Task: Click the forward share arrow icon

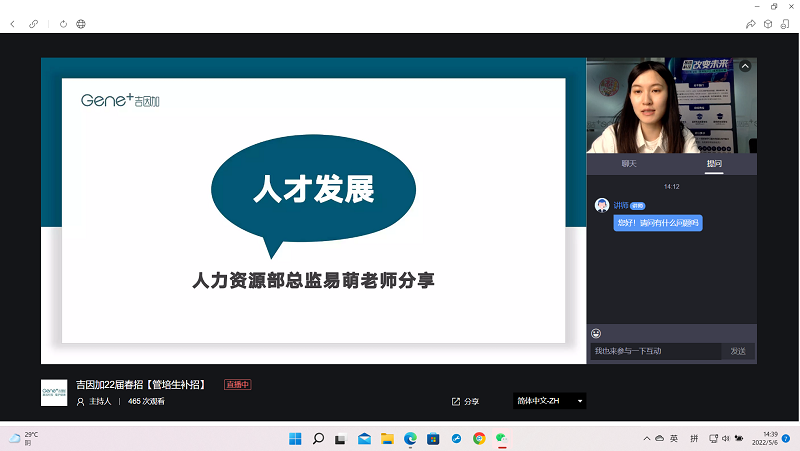Action: click(750, 23)
